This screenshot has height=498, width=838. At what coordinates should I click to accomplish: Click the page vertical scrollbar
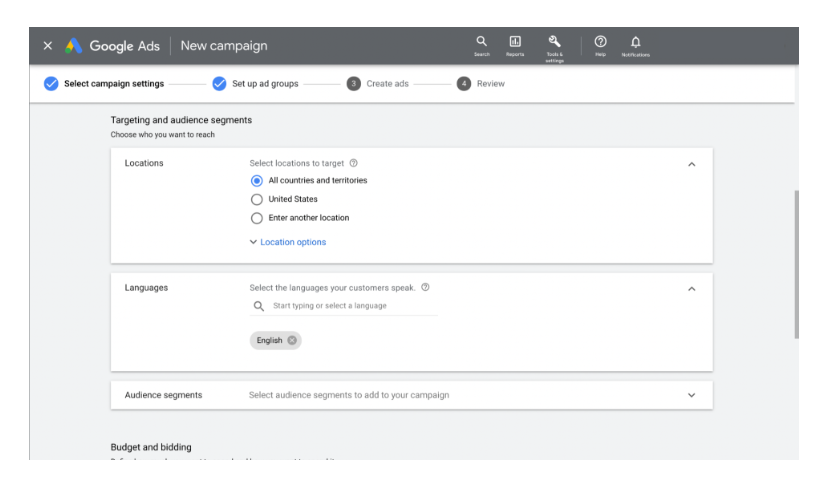796,264
